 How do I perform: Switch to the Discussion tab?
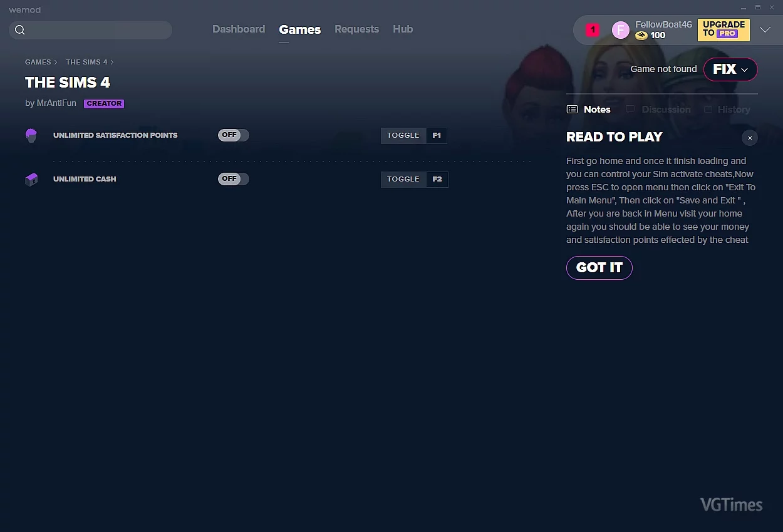tap(658, 110)
